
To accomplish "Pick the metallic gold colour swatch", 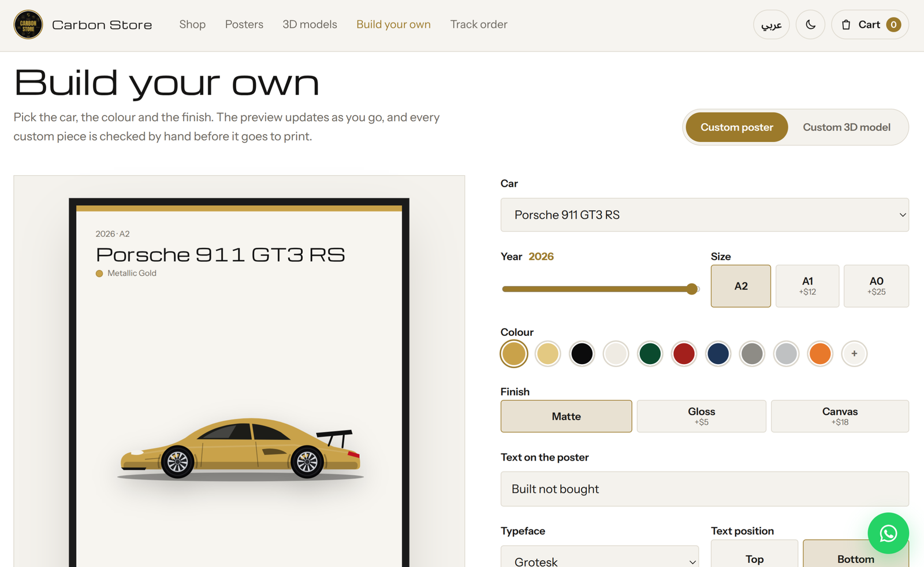I will [x=514, y=354].
